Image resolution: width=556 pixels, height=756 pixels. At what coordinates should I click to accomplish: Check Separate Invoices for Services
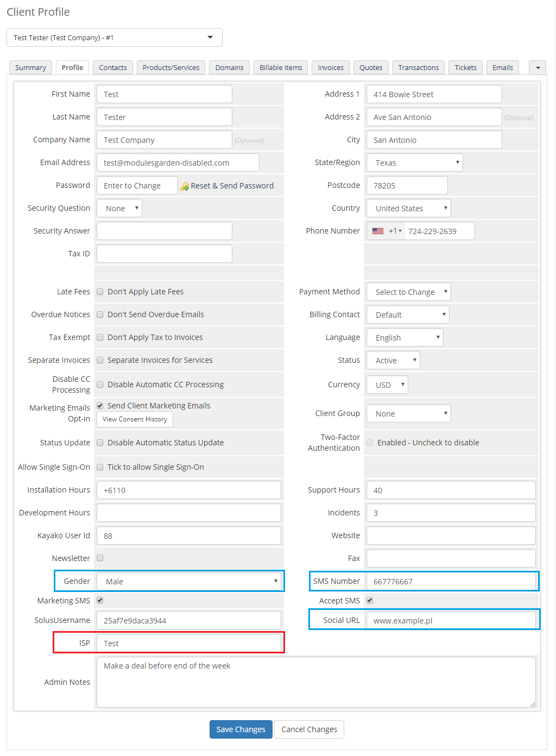[x=100, y=360]
